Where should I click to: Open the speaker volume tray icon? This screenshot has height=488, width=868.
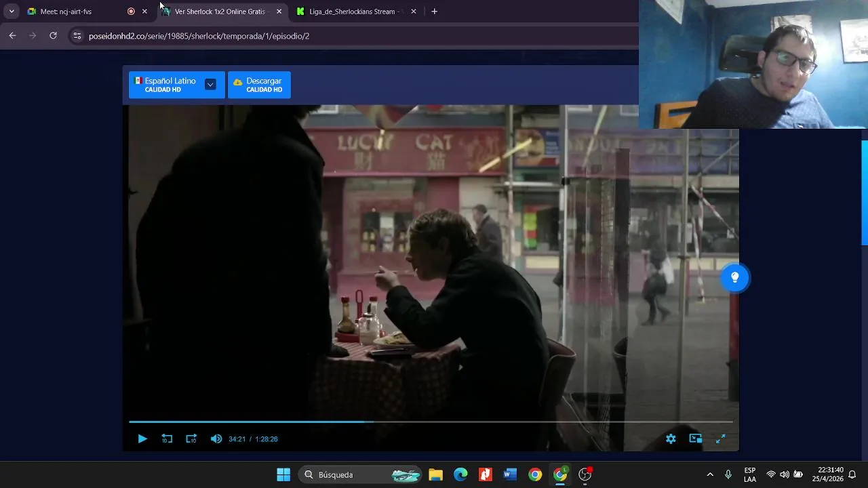[x=785, y=474]
